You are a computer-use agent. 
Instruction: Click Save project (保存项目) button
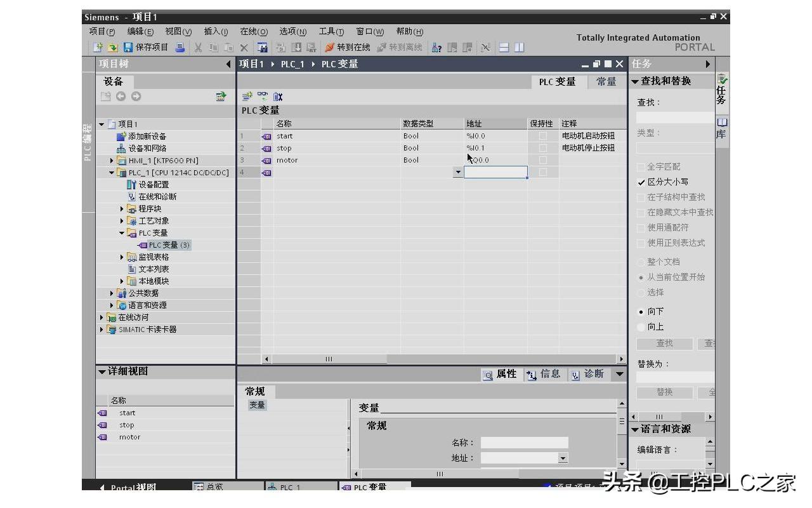tap(146, 48)
